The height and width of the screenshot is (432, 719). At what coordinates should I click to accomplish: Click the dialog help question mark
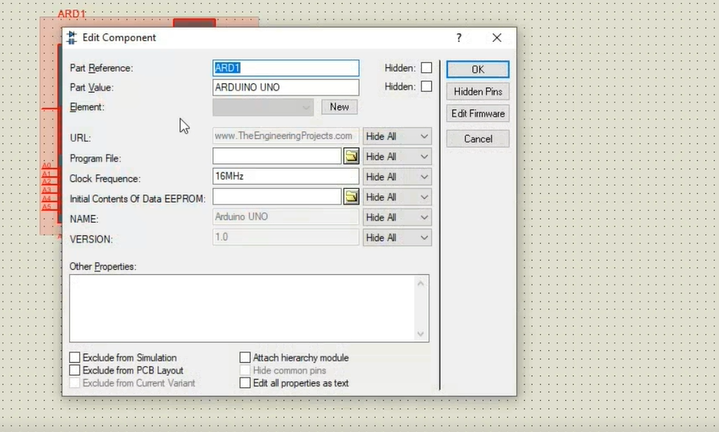459,38
